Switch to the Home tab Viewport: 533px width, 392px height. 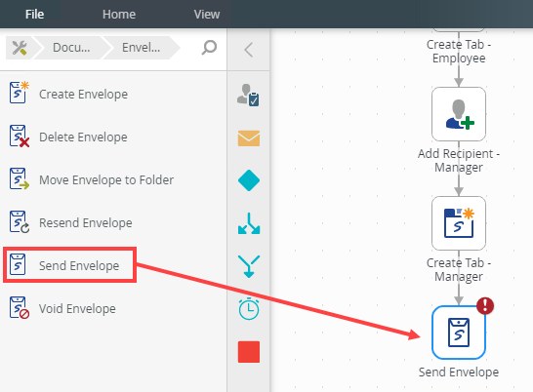pyautogui.click(x=119, y=15)
